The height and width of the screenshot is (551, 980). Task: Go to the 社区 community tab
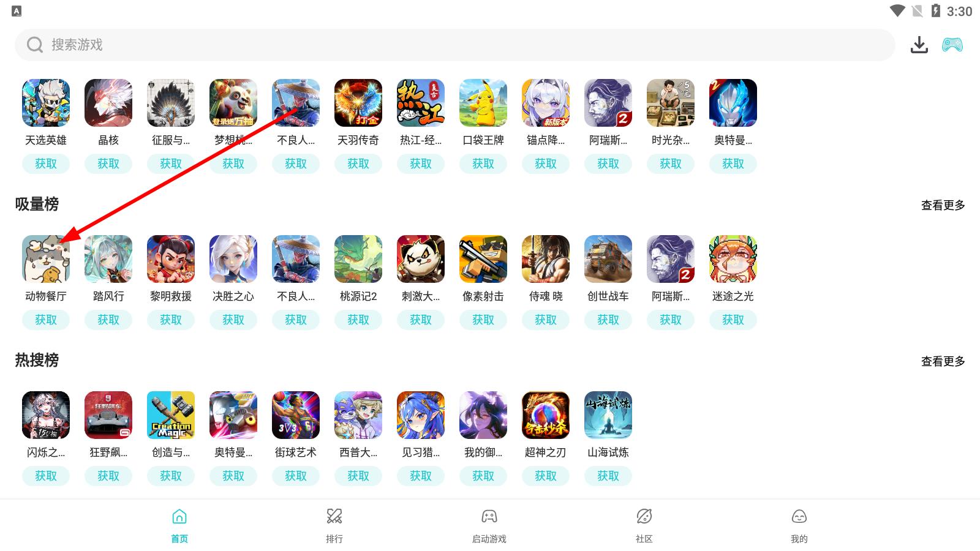(644, 525)
